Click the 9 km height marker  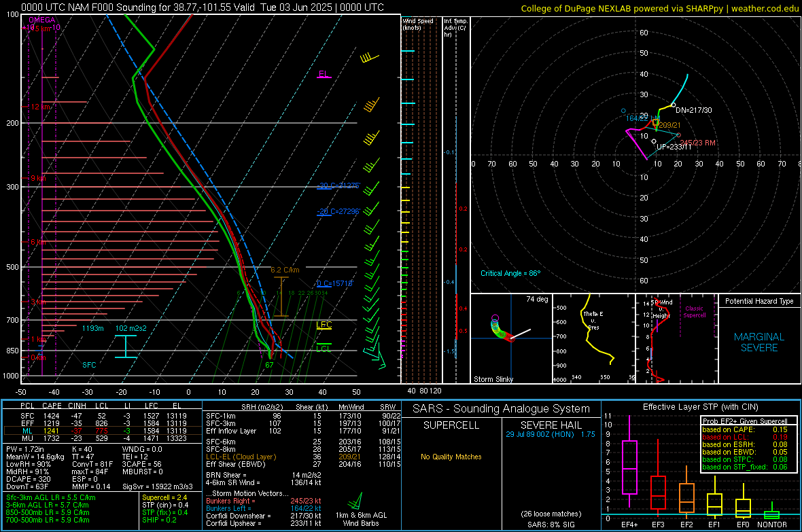pyautogui.click(x=38, y=178)
